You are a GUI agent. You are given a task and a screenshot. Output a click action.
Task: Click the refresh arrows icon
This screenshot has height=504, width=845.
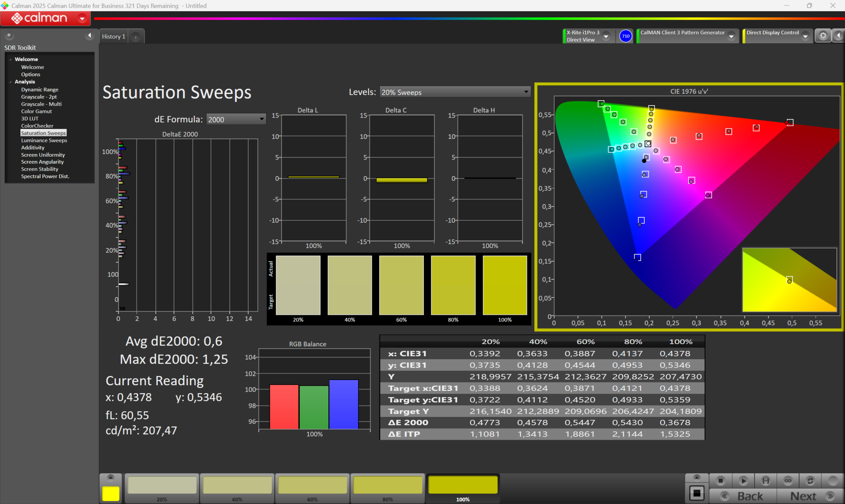coord(810,480)
